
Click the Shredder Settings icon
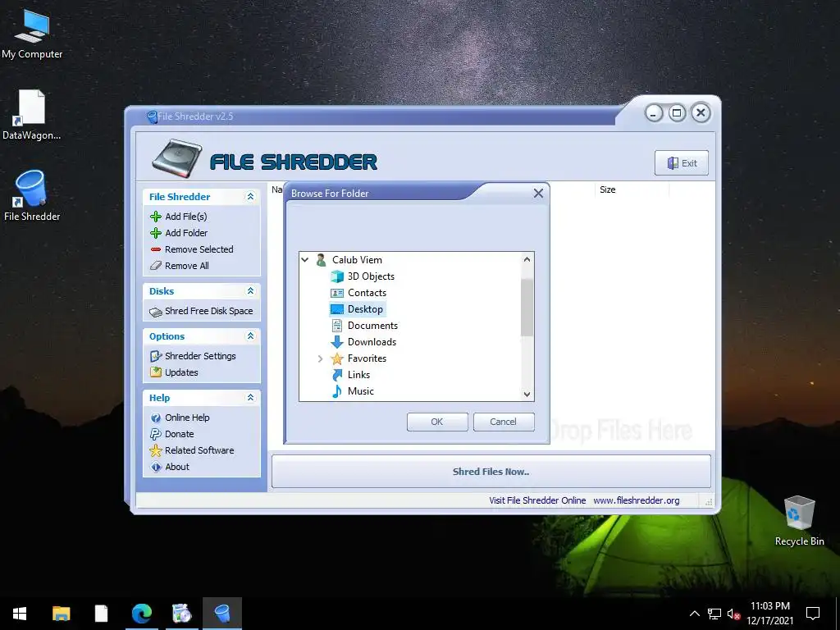[x=155, y=356]
